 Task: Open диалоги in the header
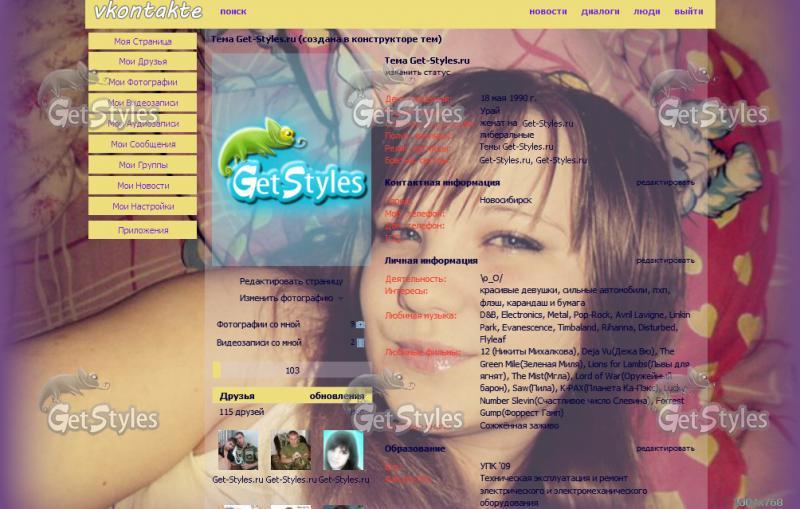coord(600,11)
